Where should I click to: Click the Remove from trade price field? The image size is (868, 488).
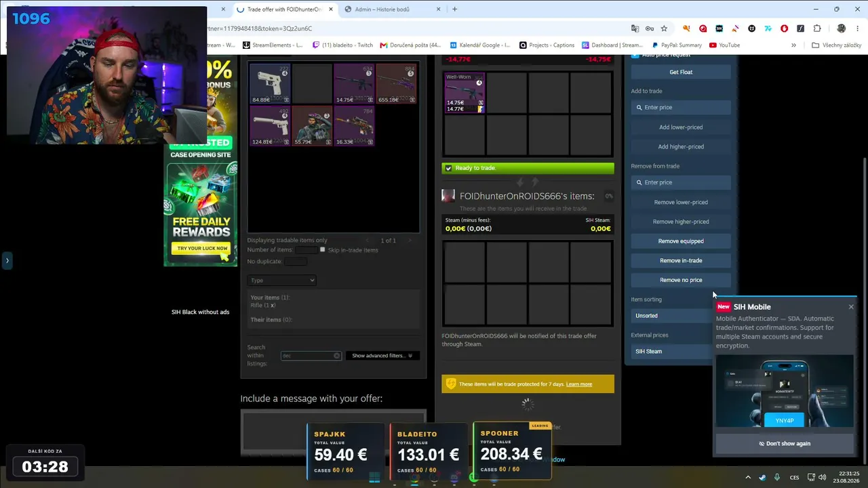point(681,182)
